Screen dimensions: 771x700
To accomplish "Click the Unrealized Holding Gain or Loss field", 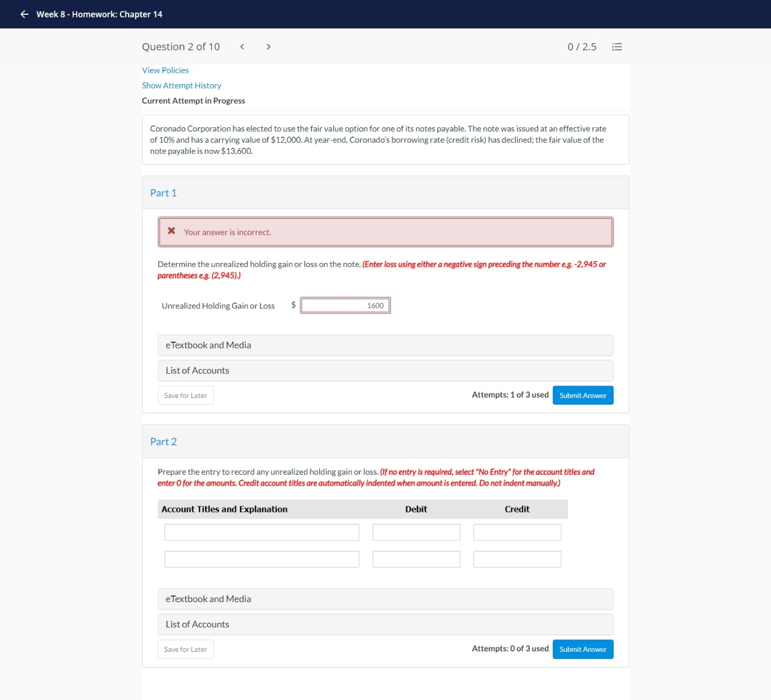I will click(x=345, y=305).
